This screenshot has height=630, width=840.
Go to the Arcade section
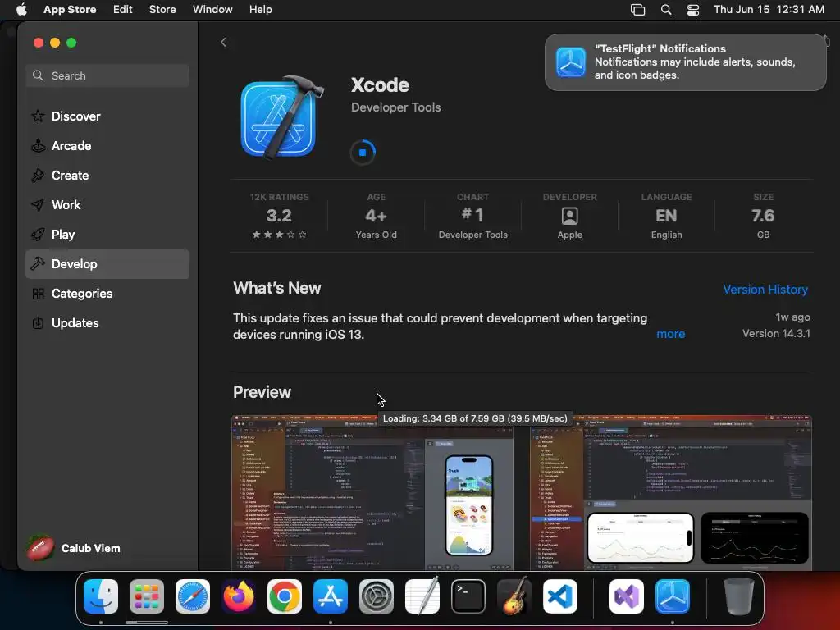pyautogui.click(x=107, y=146)
